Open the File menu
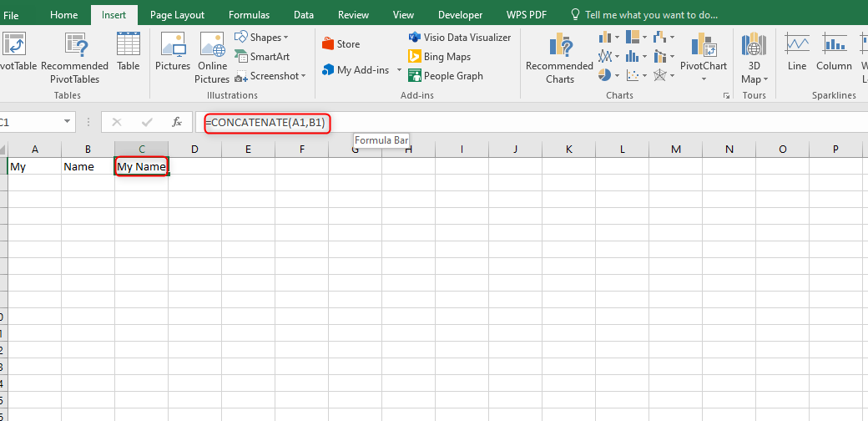 (11, 15)
